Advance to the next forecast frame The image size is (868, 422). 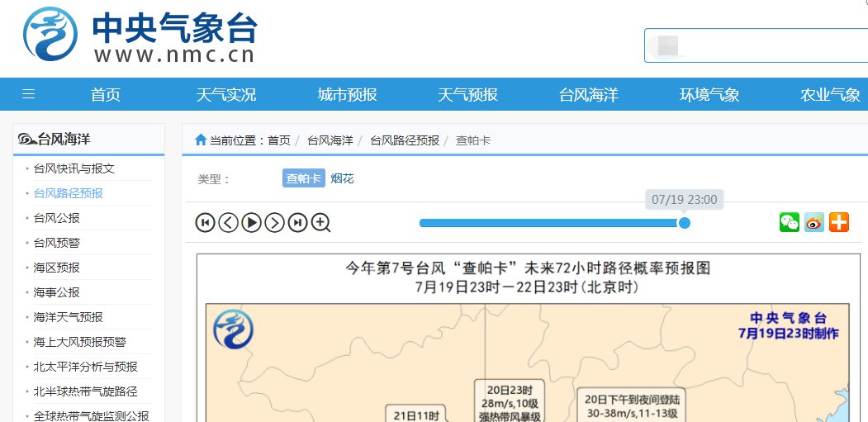coord(274,222)
